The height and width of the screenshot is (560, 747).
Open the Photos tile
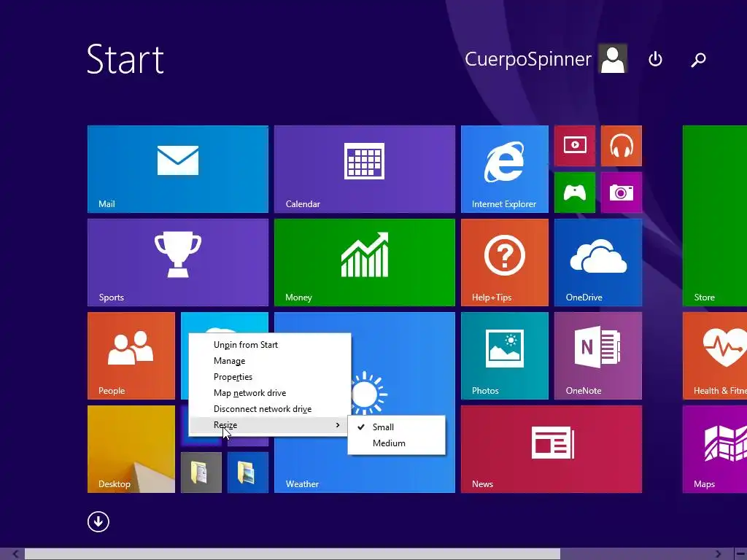coord(505,356)
